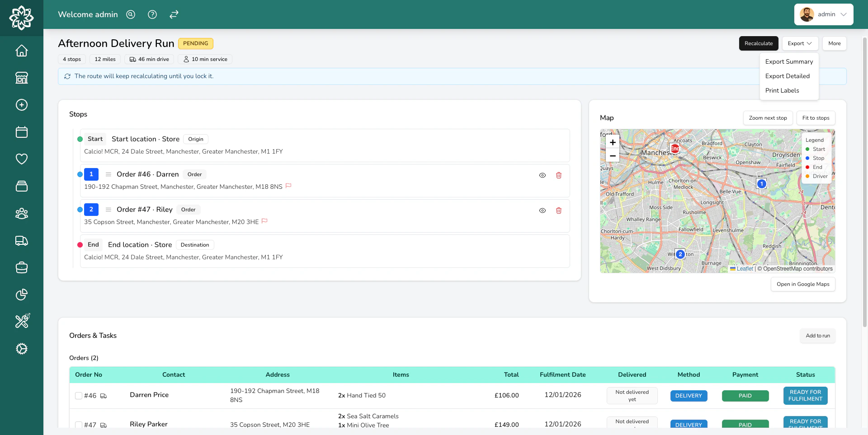Open the pie chart reports icon
The image size is (868, 435).
point(22,295)
